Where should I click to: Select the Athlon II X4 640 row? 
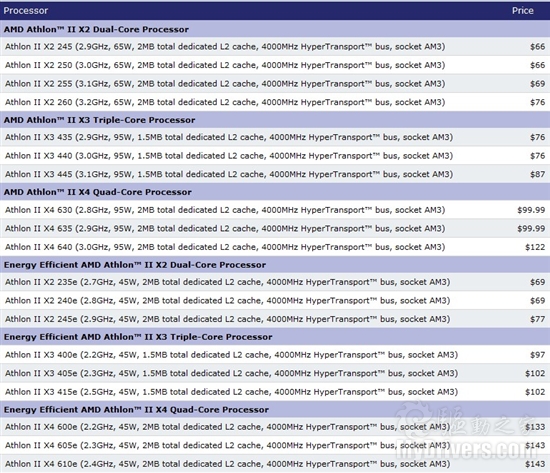click(x=275, y=247)
